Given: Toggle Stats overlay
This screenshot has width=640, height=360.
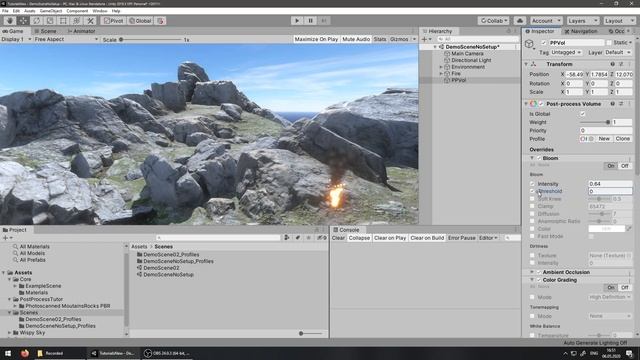Looking at the screenshot, I should [x=380, y=39].
